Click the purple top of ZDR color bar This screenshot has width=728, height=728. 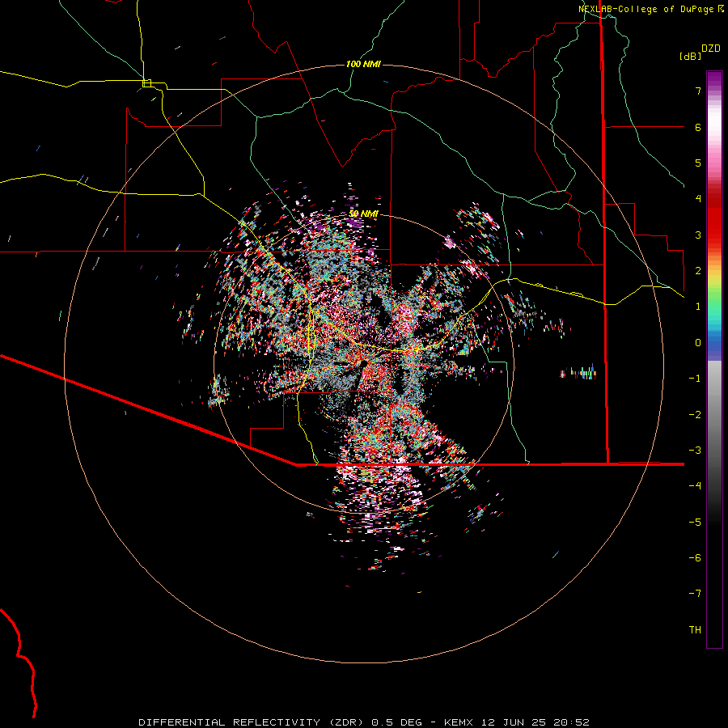(x=714, y=79)
